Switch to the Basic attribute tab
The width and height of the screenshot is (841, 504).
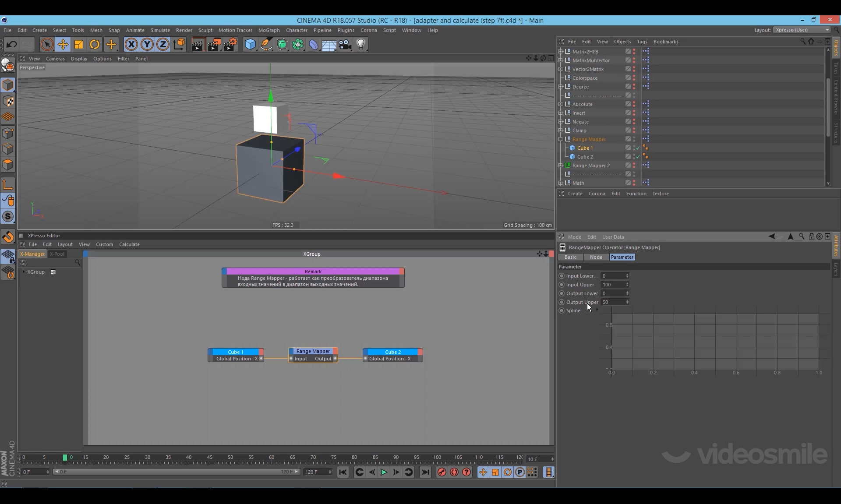[570, 257]
